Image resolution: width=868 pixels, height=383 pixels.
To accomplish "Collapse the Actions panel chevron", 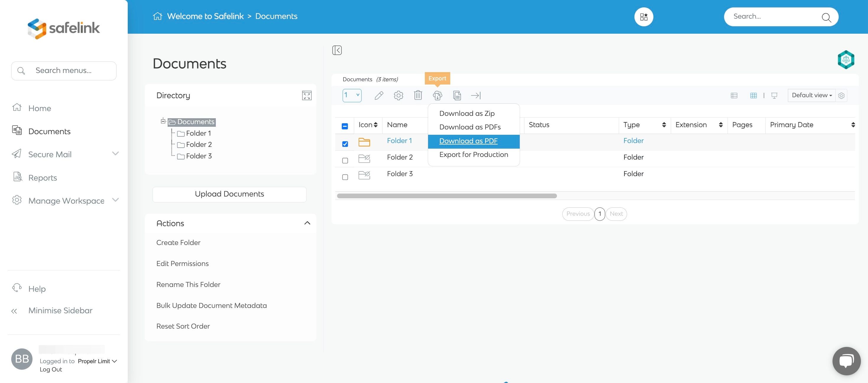I will pos(307,223).
